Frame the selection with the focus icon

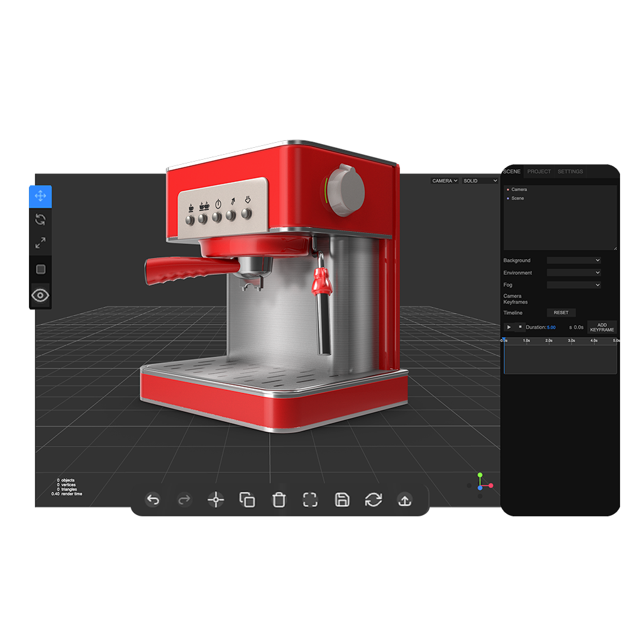310,501
